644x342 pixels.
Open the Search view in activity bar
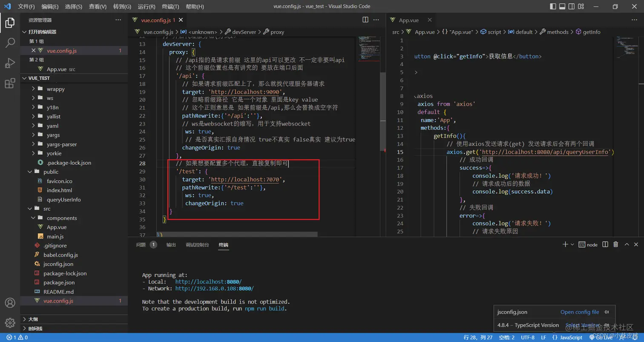(10, 43)
